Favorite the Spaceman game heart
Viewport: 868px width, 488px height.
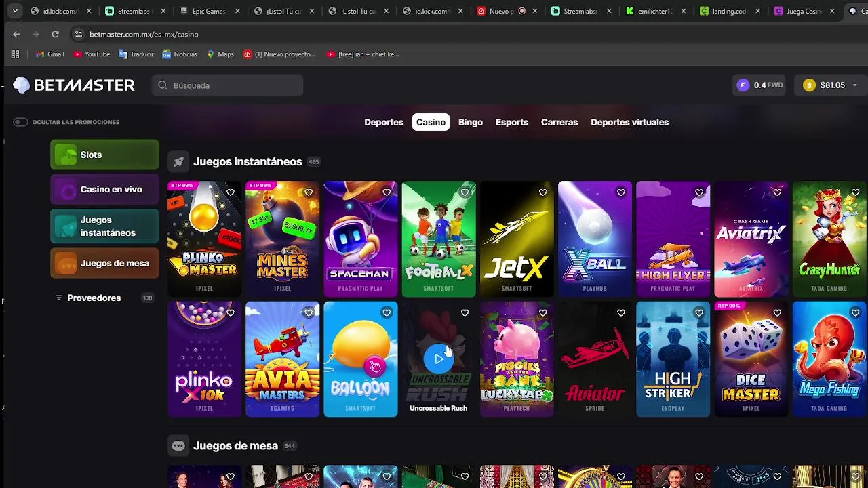387,192
